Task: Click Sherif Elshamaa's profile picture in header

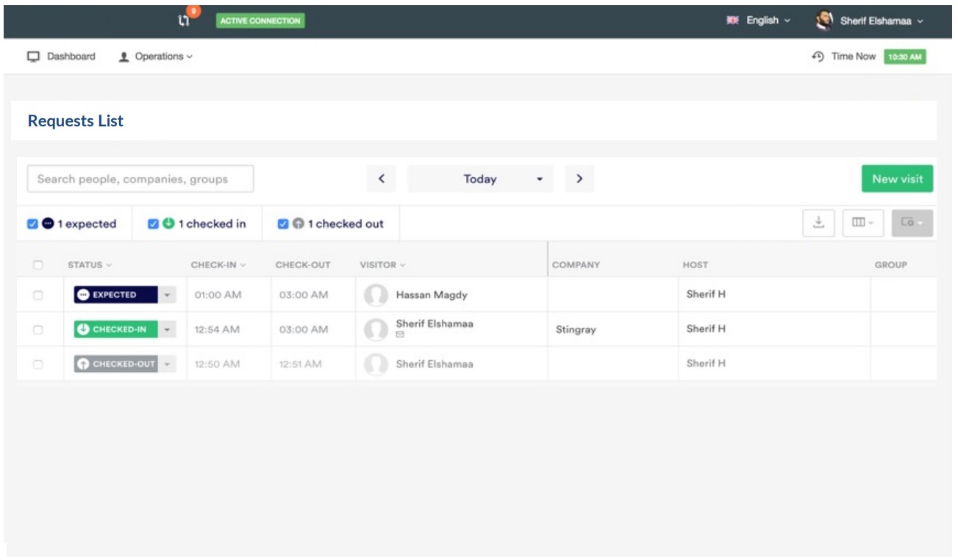Action: [x=824, y=21]
